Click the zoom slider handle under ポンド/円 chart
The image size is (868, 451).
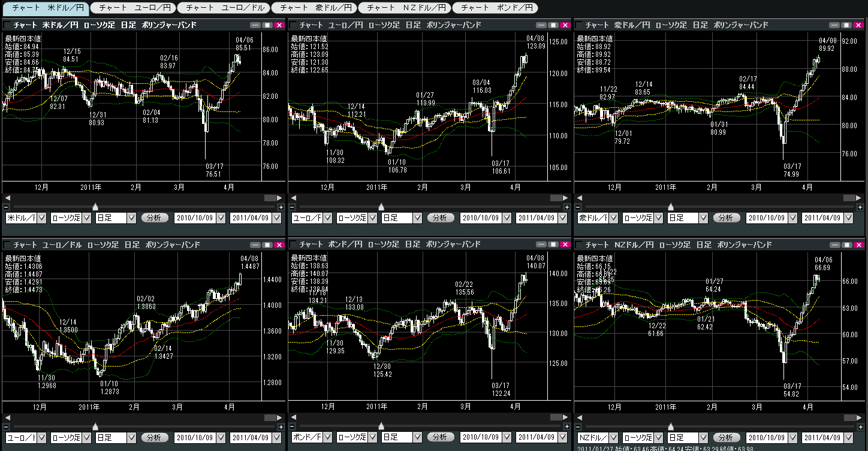click(x=381, y=426)
